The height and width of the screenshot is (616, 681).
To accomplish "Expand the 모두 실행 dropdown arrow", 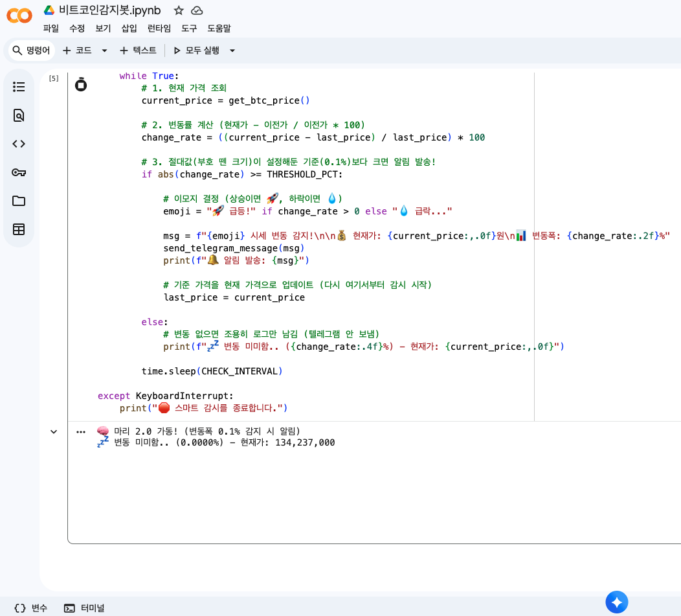I will [232, 51].
